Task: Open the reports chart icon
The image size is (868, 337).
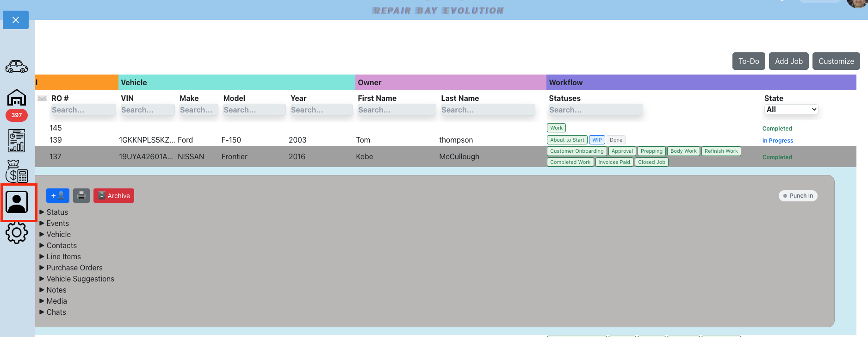Action: (17, 141)
